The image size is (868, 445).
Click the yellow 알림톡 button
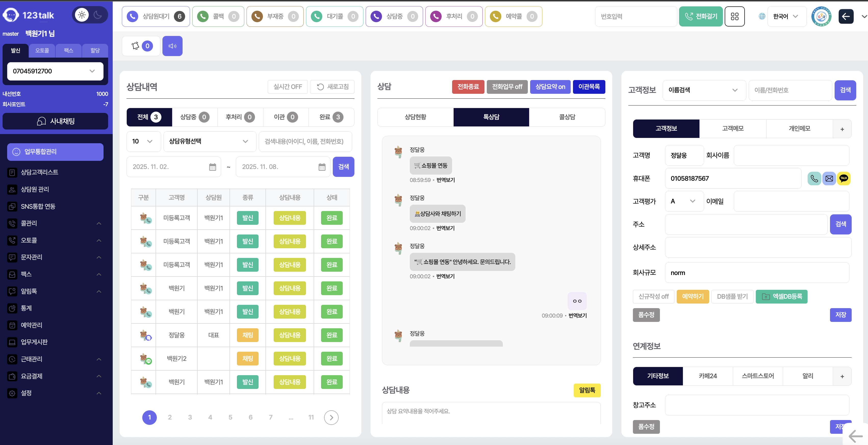[x=587, y=390]
